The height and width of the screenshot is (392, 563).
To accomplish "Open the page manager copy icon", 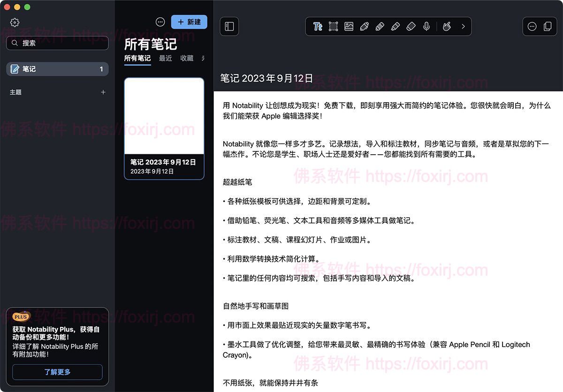I will pyautogui.click(x=548, y=27).
